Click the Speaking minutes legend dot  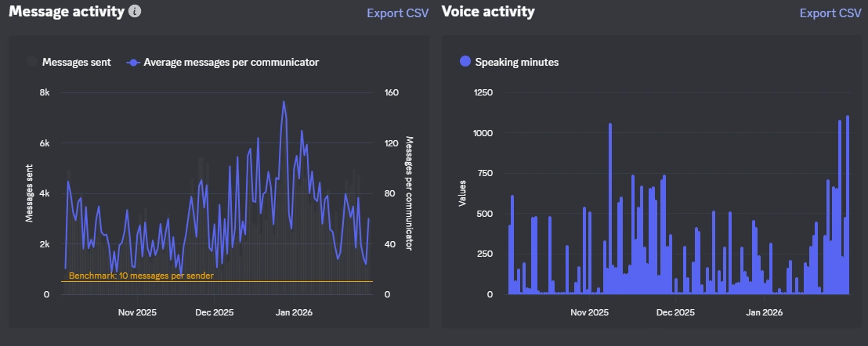pos(465,62)
